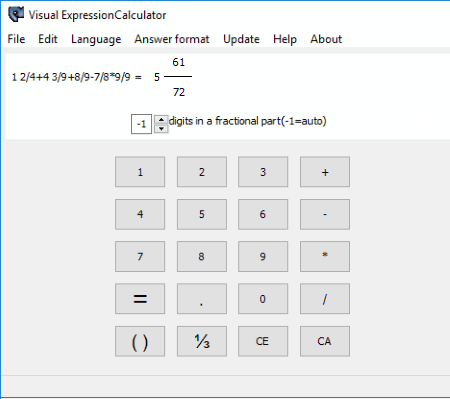Open the About menu

click(x=326, y=39)
